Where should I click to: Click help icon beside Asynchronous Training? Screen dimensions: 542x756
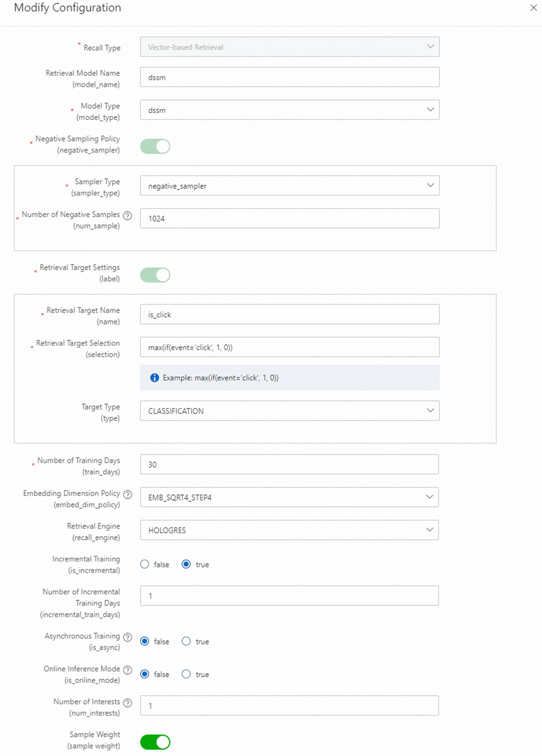[x=128, y=637]
